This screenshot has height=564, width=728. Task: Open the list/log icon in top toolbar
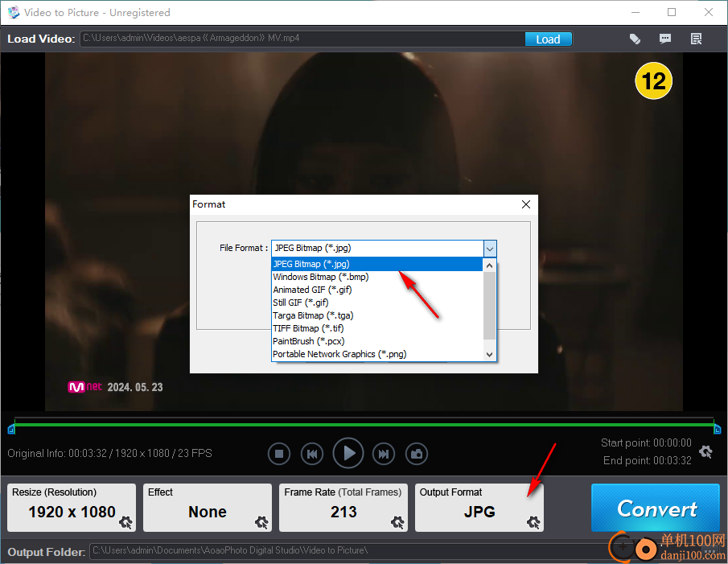coord(696,39)
